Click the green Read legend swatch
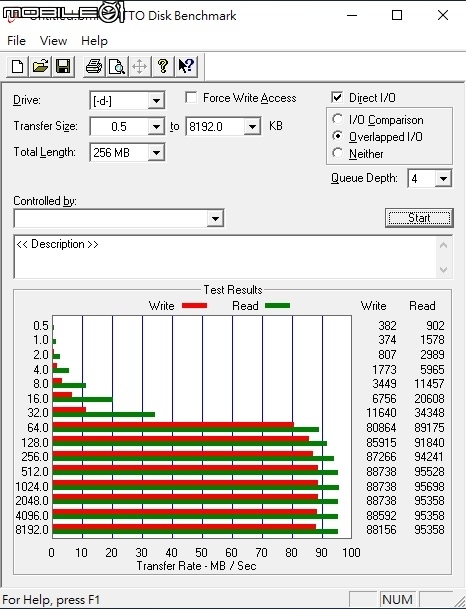 [277, 306]
